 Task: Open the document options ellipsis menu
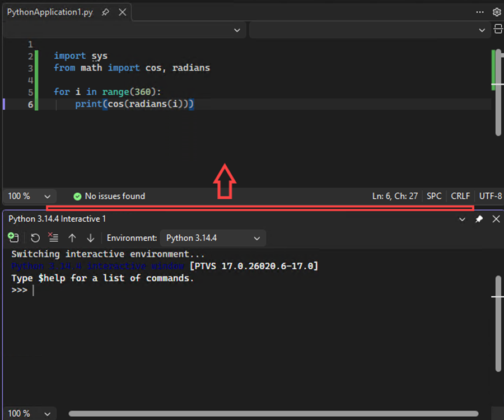click(x=480, y=12)
